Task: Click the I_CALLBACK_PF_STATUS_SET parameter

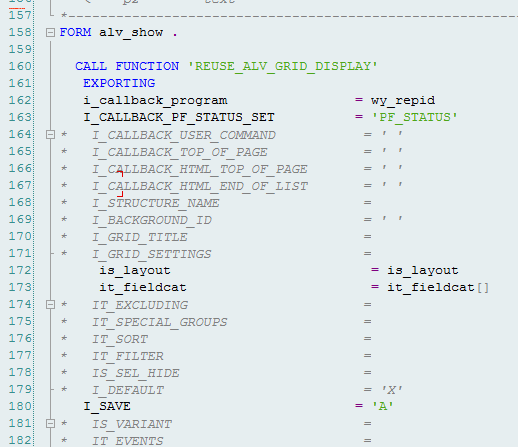Action: pyautogui.click(x=179, y=118)
